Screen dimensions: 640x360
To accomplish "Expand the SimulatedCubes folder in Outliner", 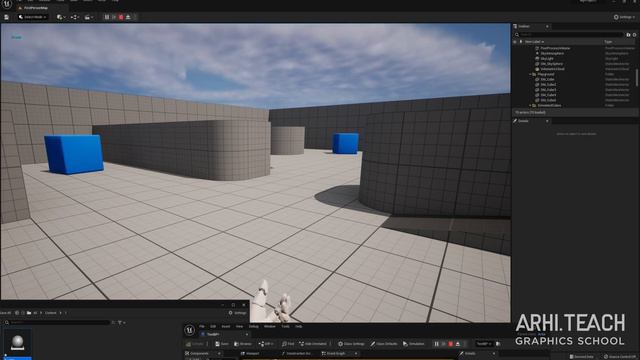I will (530, 105).
